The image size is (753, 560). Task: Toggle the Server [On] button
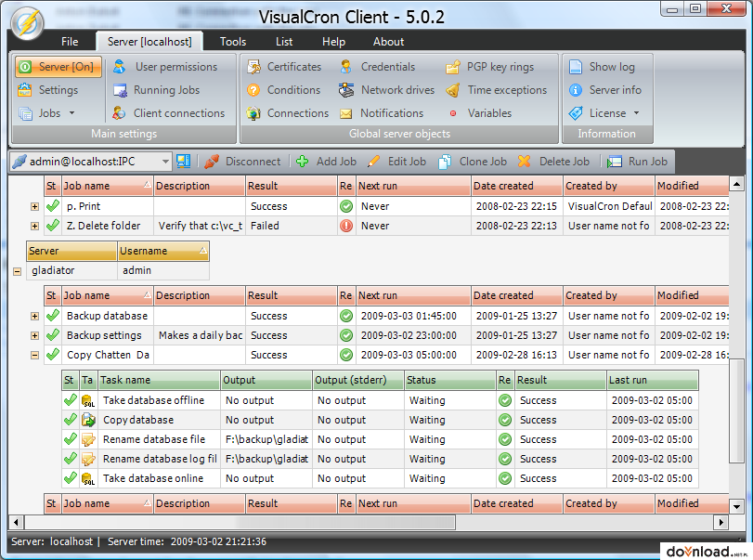pos(58,67)
